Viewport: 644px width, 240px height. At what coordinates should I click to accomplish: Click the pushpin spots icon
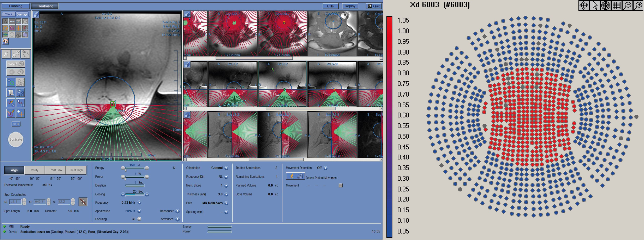[21, 82]
